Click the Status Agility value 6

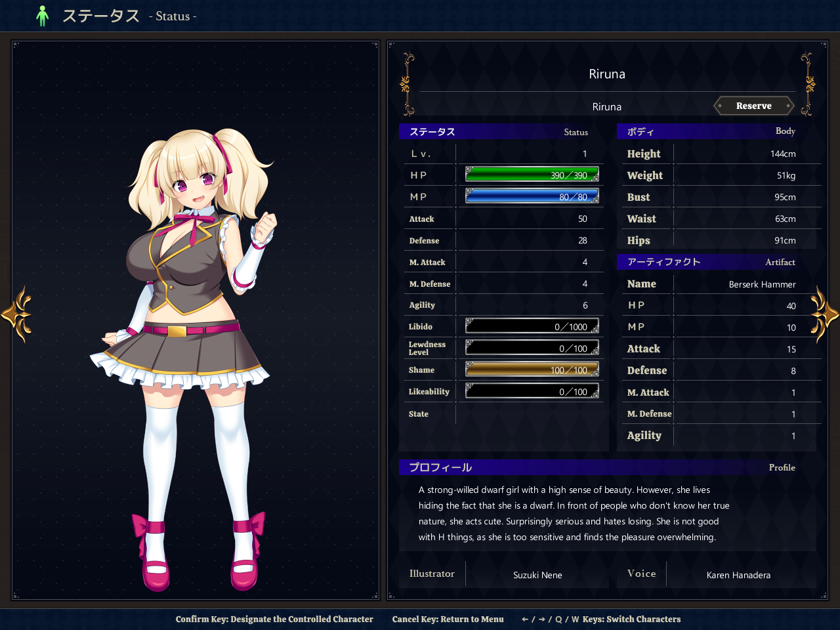click(x=585, y=305)
